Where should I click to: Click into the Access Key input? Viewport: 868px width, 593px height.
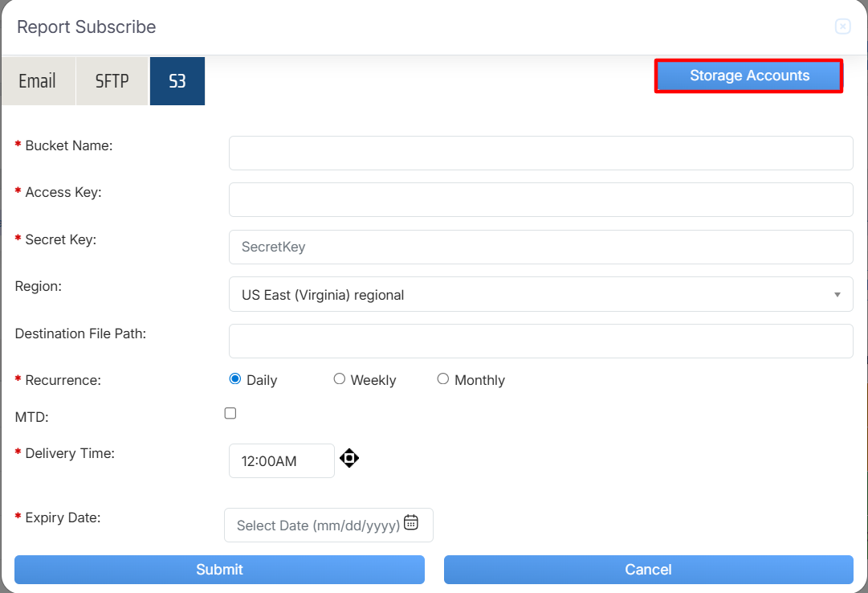click(540, 199)
